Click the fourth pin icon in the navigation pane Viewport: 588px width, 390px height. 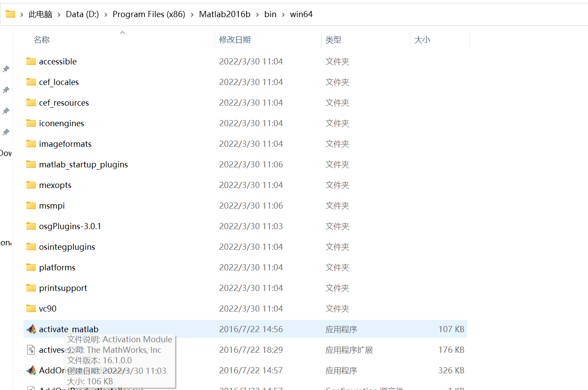tap(6, 132)
